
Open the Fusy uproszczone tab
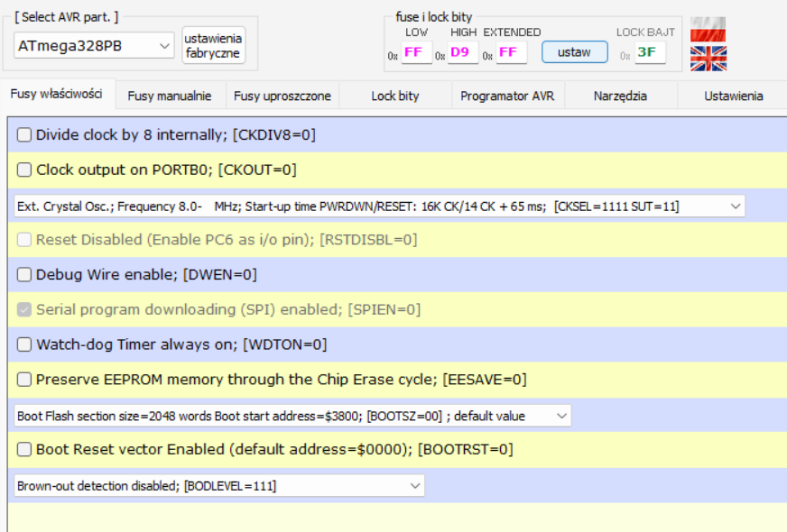point(282,96)
